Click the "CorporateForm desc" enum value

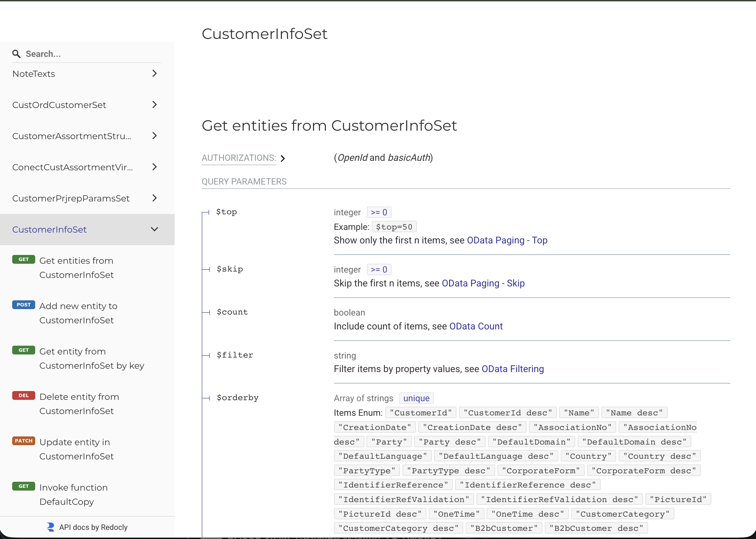644,471
